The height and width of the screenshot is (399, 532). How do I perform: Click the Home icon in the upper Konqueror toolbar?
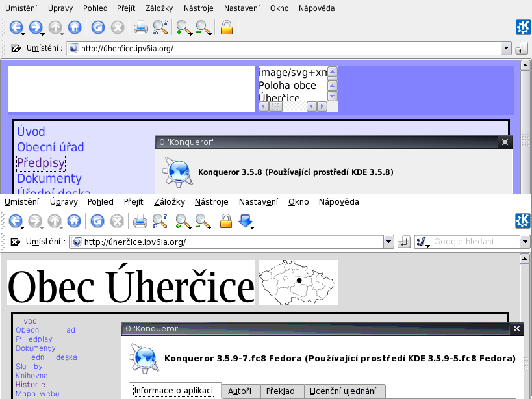75,27
